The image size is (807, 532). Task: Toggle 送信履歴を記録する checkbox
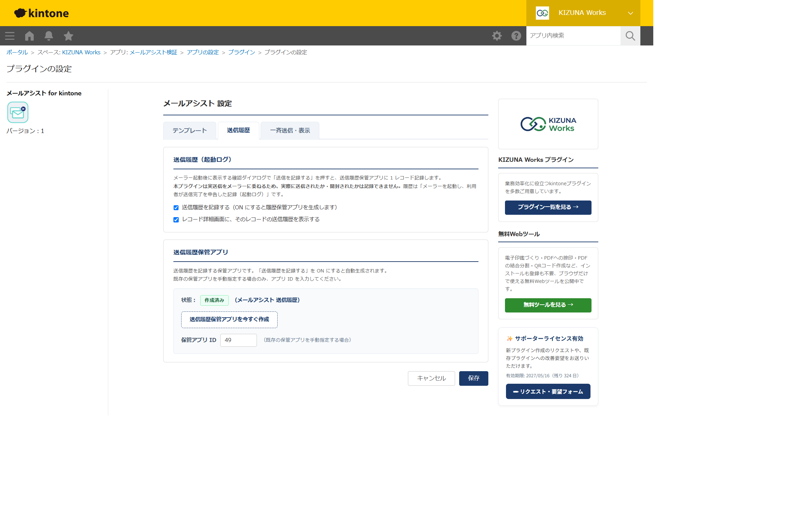coord(176,208)
